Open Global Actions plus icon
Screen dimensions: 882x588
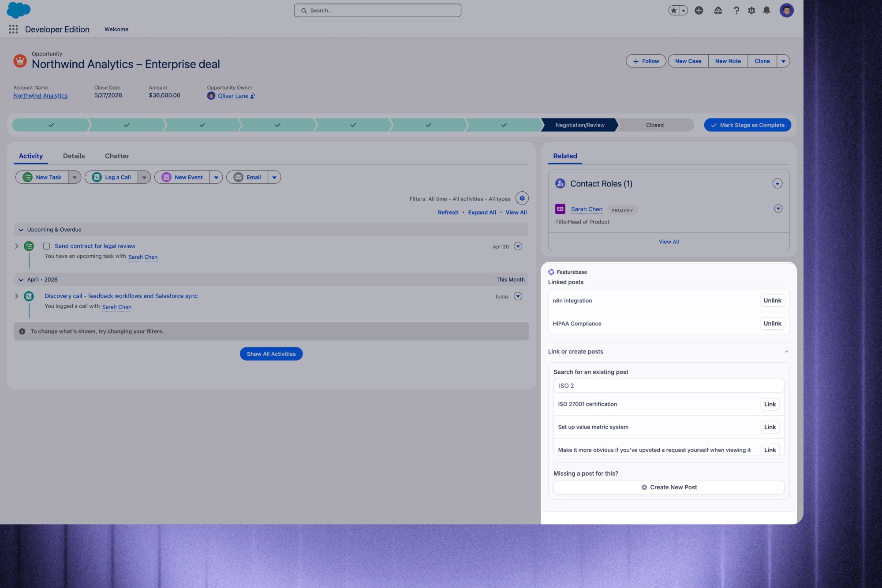click(x=699, y=11)
